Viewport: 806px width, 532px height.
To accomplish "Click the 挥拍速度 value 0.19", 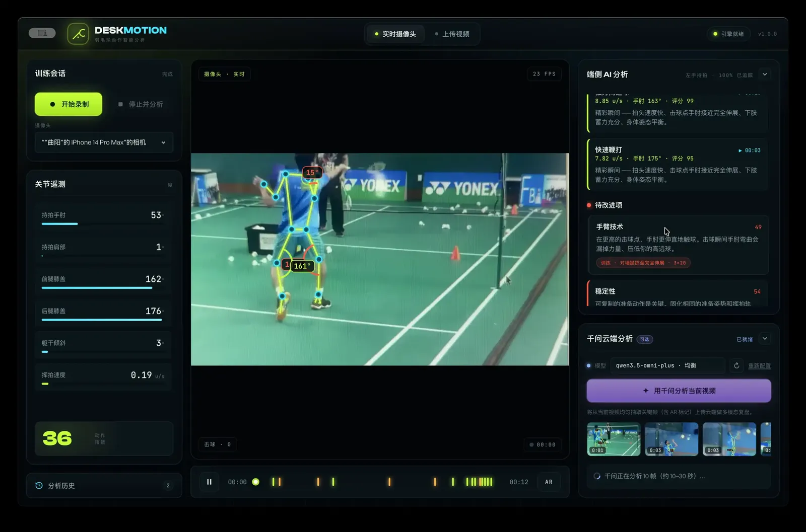I will 141,375.
